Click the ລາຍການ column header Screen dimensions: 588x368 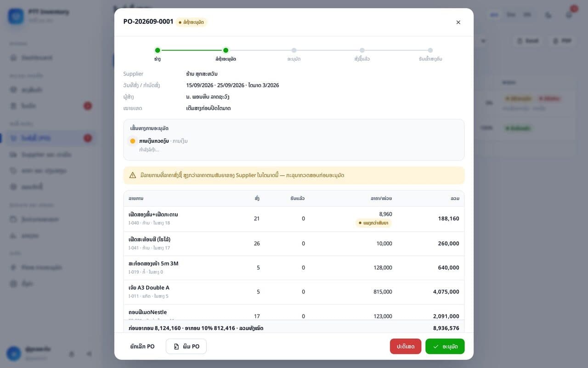pyautogui.click(x=136, y=198)
